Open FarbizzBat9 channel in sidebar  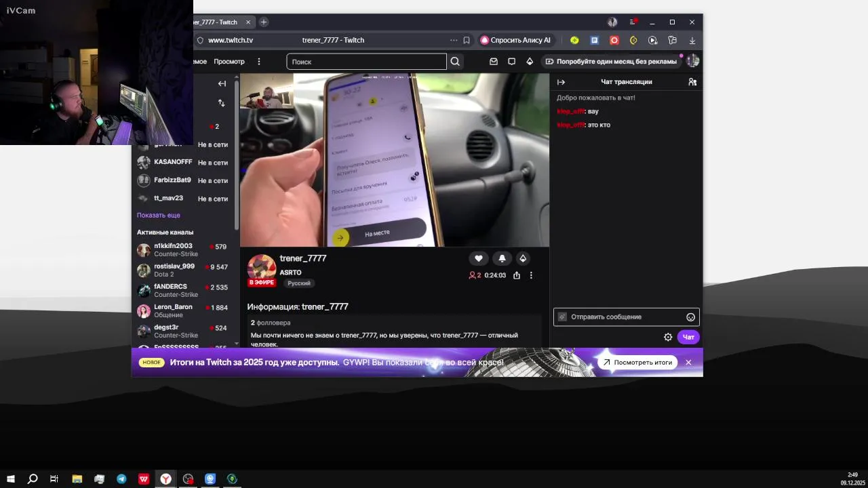(183, 180)
